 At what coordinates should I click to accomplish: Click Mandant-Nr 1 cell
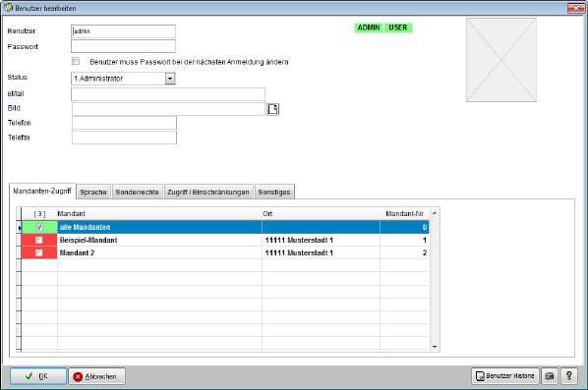[404, 240]
